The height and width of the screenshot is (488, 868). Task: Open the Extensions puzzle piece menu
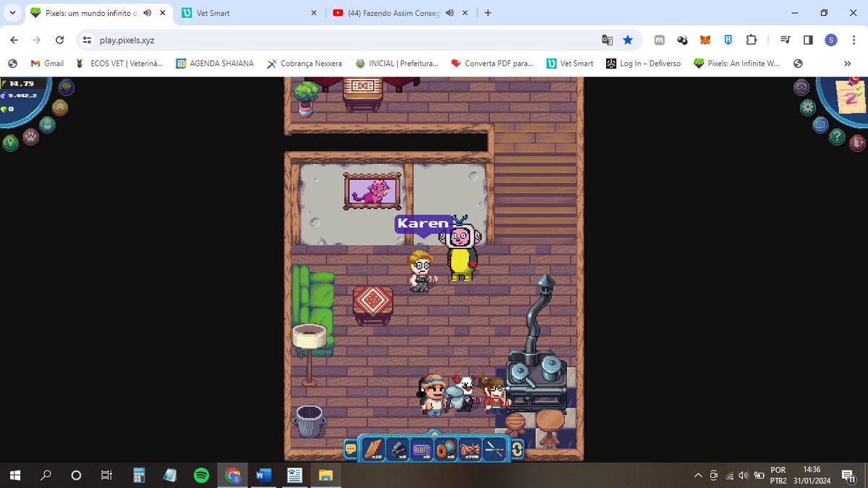coord(752,40)
